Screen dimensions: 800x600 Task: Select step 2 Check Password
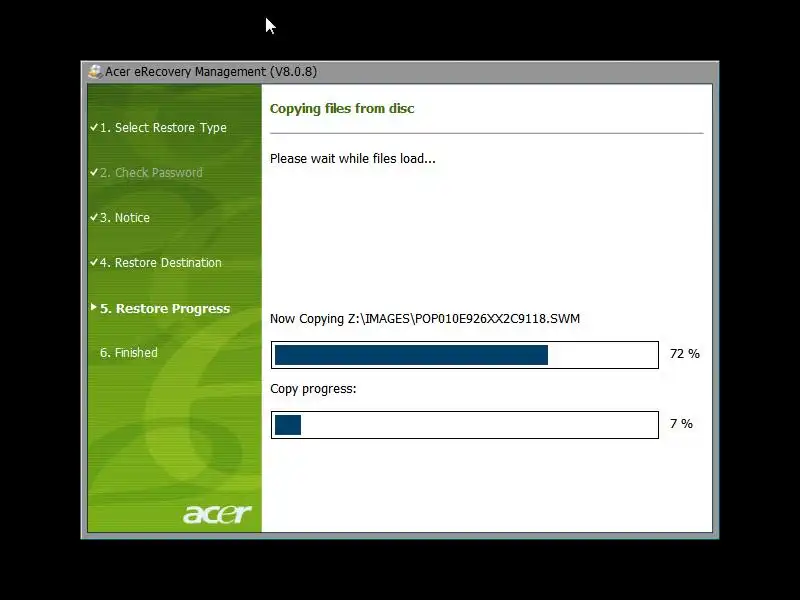(x=151, y=172)
